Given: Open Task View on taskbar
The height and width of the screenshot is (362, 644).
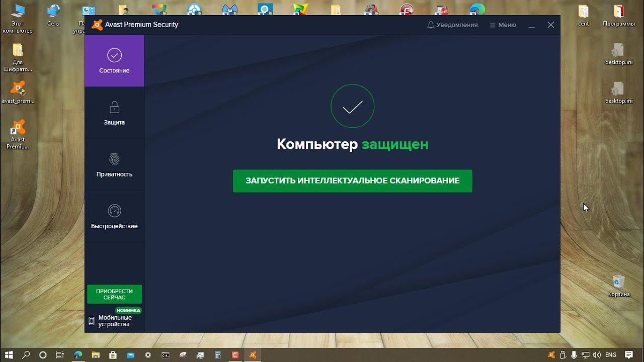Looking at the screenshot, I should click(x=60, y=355).
